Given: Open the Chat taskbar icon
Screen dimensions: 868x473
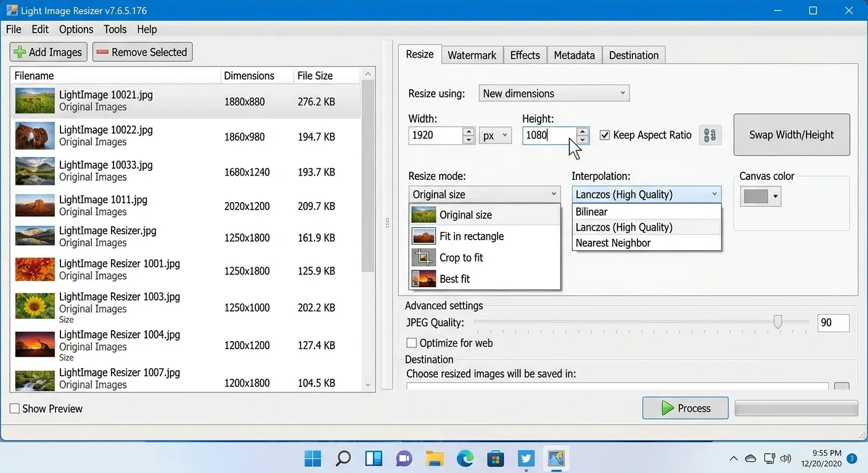Looking at the screenshot, I should point(404,458).
